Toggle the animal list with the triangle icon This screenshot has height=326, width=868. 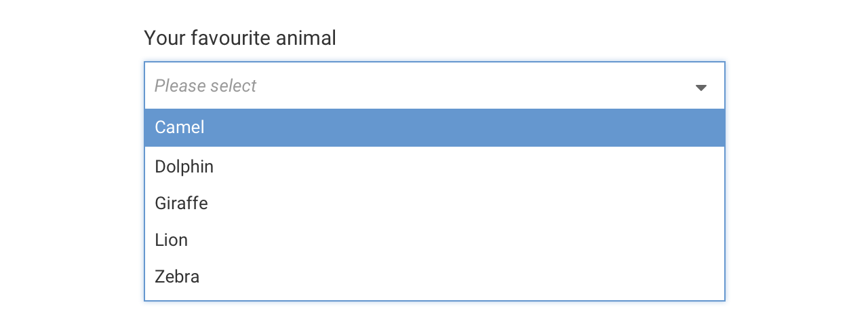point(701,88)
